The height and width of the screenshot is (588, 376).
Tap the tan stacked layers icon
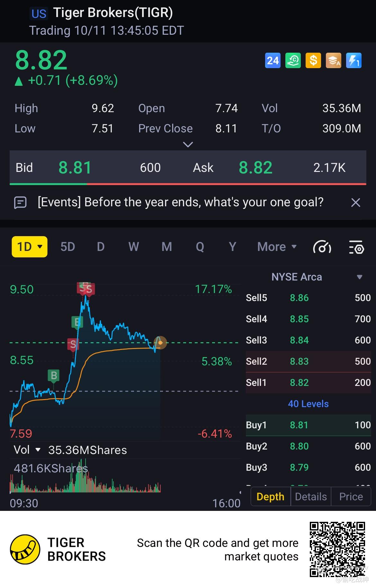(x=334, y=60)
